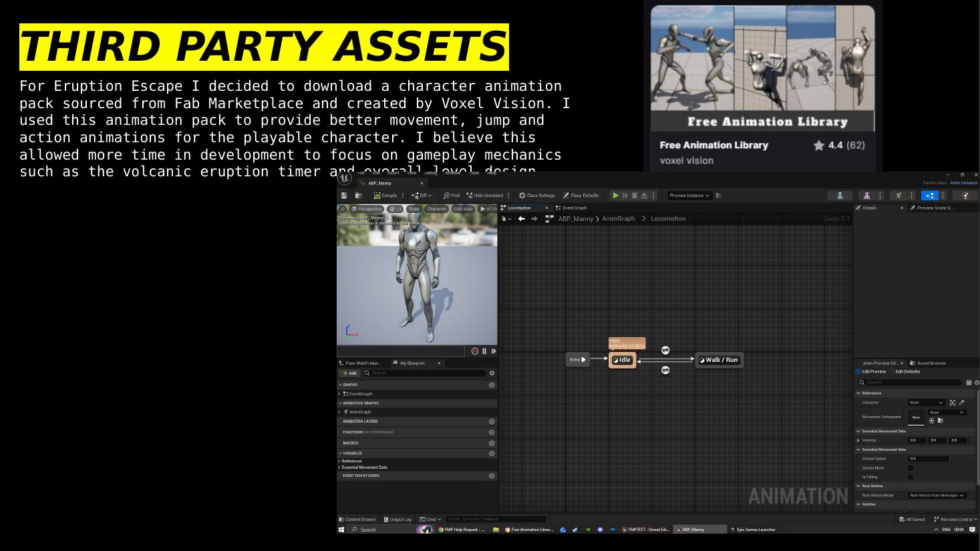Select the Walk / Run state node

[x=719, y=360]
